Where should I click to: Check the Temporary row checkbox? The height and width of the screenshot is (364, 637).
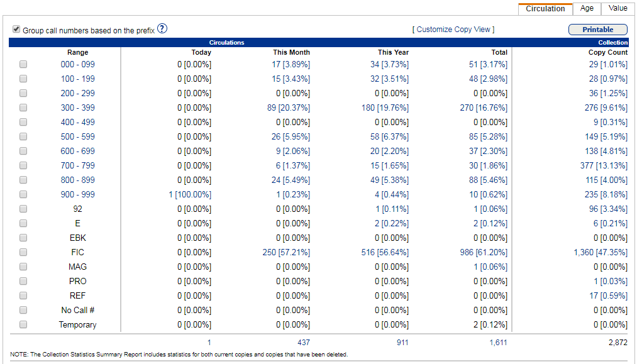point(23,324)
